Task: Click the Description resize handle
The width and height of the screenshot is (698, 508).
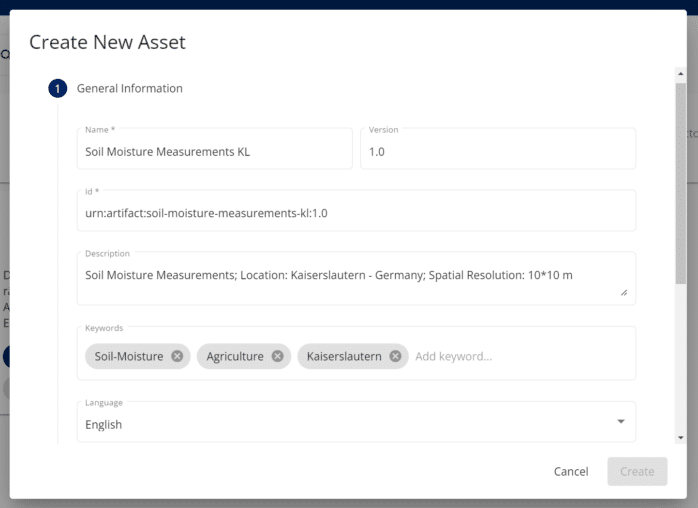Action: click(x=624, y=293)
